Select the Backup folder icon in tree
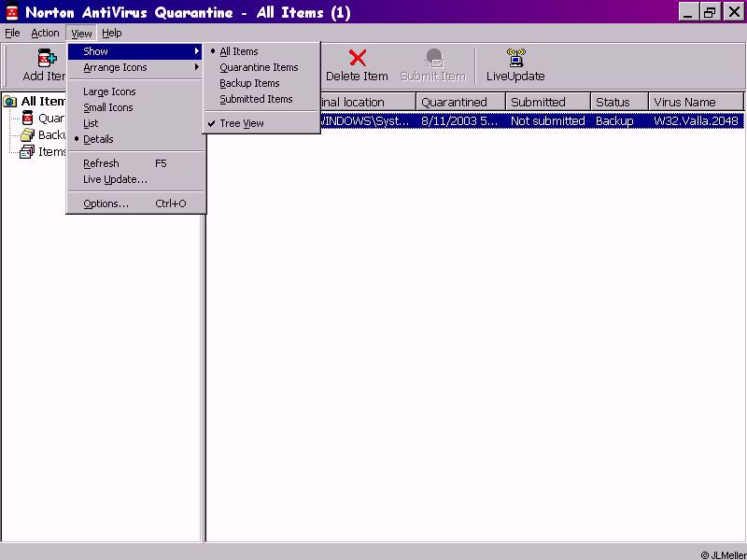This screenshot has height=560, width=747. pos(27,135)
